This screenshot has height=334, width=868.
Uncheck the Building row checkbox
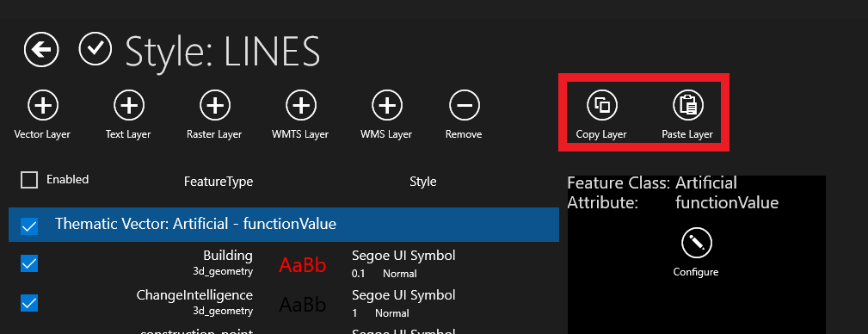pos(28,263)
